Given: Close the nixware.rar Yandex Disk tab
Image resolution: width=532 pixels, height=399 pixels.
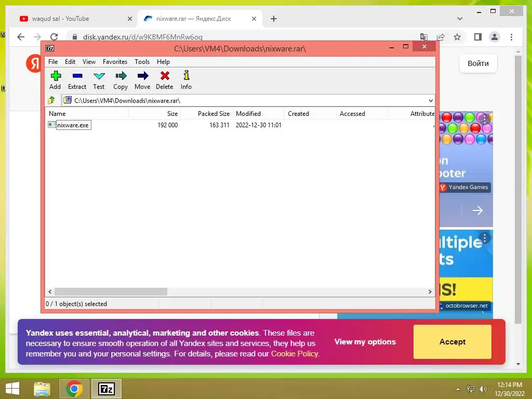Looking at the screenshot, I should pyautogui.click(x=254, y=19).
